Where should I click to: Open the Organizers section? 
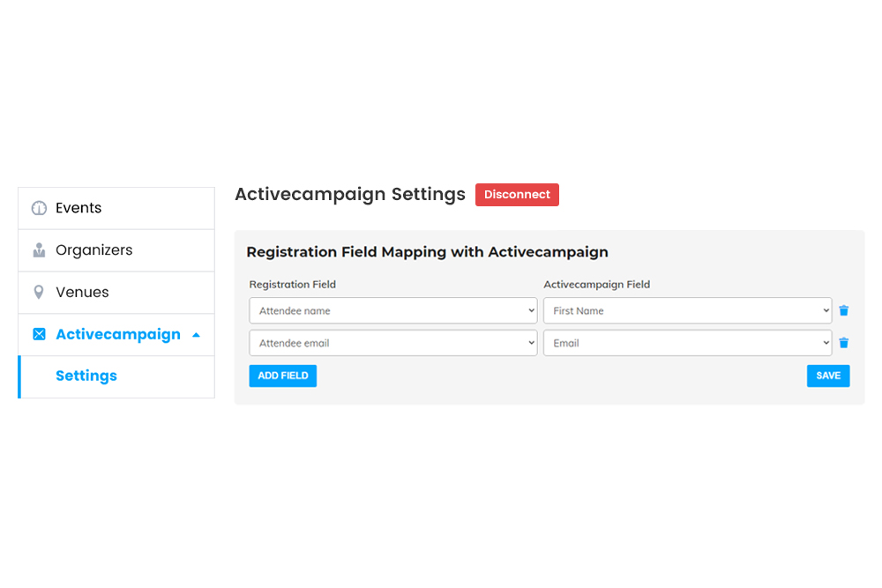click(94, 249)
